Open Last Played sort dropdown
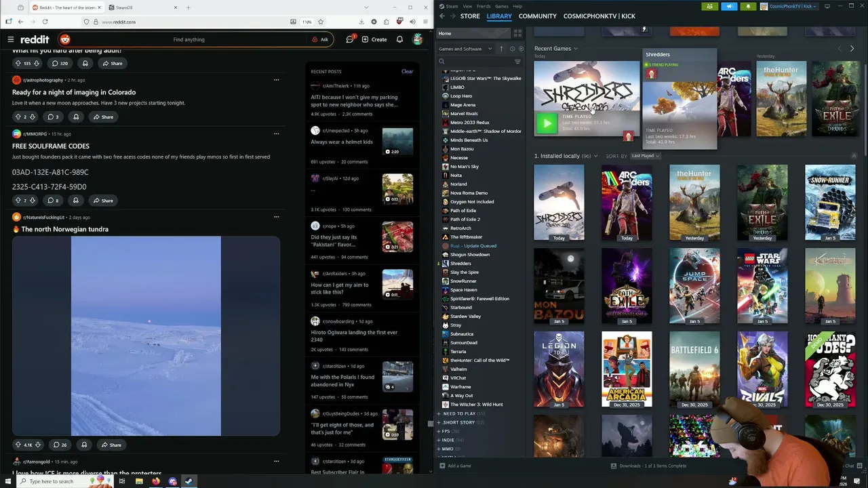Screen dimensions: 868x488 click(645, 156)
